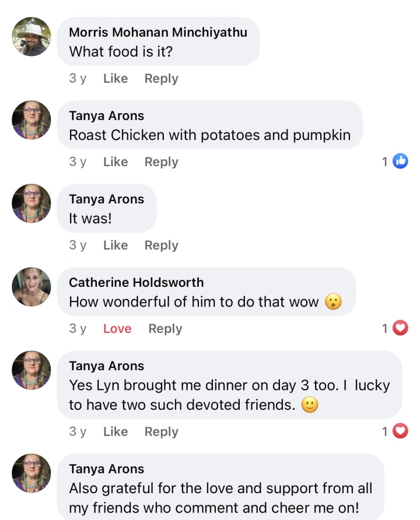This screenshot has height=520, width=420.
Task: Open Tanya Arons' avatar beside the 'It was!' comment
Action: pos(32,203)
